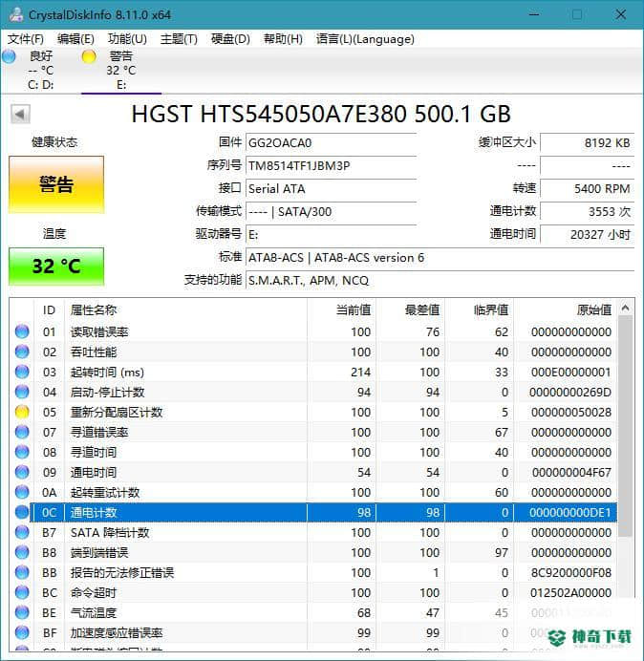The width and height of the screenshot is (644, 661).
Task: Click status orb of 09 通电时间 row
Action: point(22,472)
